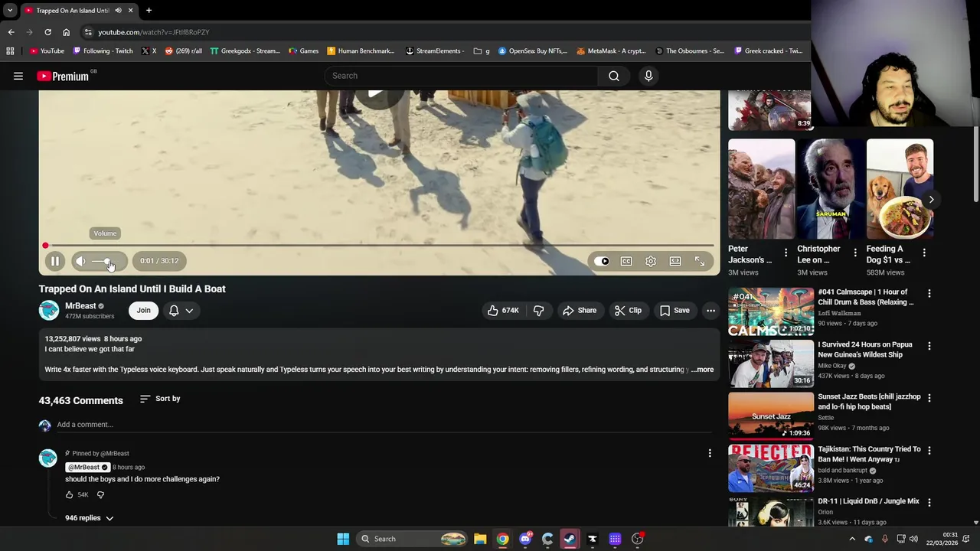
Task: Open options for Feeding A Dog short
Action: point(924,253)
